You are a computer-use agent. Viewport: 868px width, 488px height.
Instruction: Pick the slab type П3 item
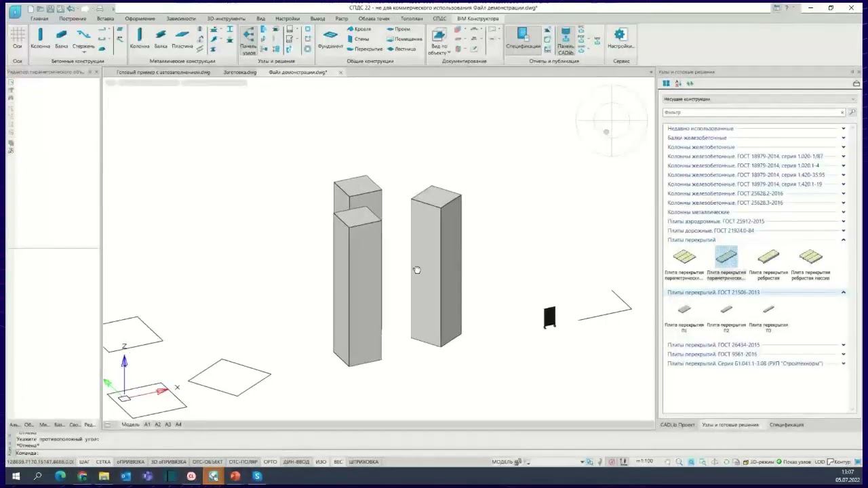768,317
